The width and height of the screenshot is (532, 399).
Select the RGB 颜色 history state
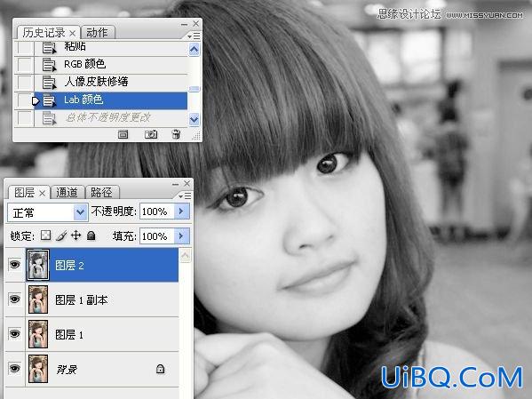pyautogui.click(x=111, y=65)
